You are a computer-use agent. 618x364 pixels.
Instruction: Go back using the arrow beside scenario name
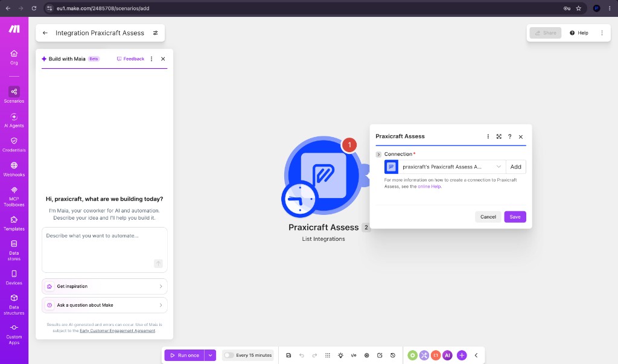[45, 33]
